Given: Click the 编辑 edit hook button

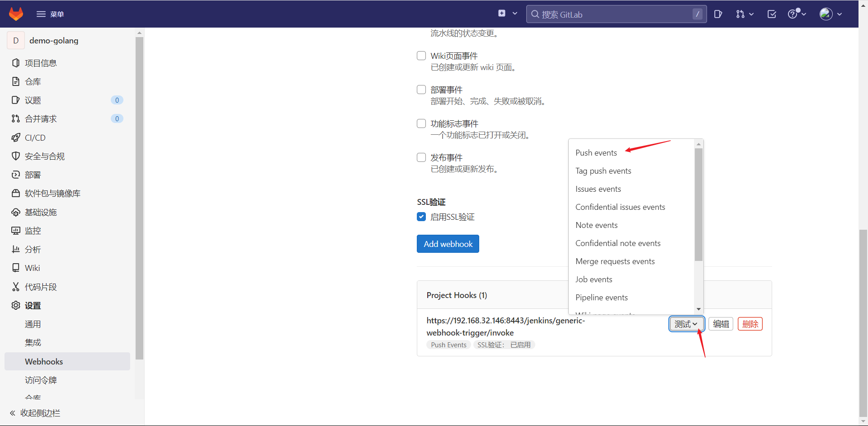Looking at the screenshot, I should (x=721, y=324).
